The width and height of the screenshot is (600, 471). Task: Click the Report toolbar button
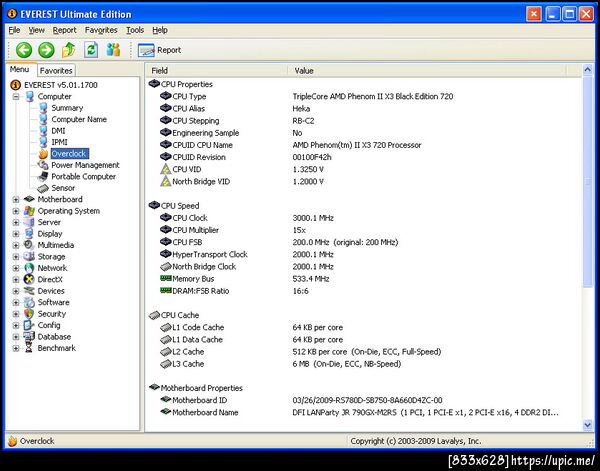click(160, 50)
